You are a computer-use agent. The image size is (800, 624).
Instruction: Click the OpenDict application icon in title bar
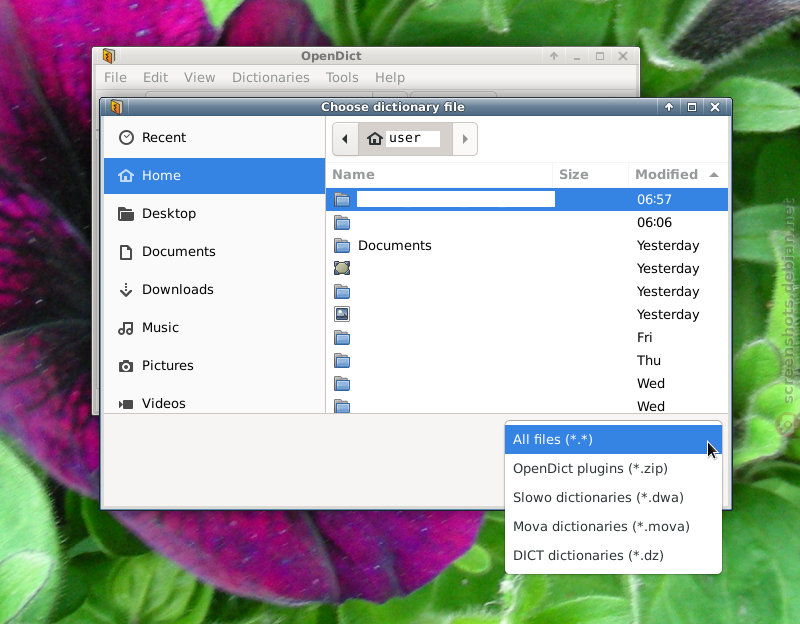(109, 56)
